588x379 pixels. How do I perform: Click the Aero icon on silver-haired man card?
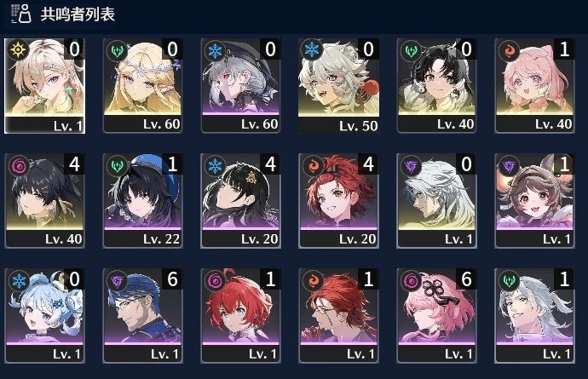(x=509, y=280)
